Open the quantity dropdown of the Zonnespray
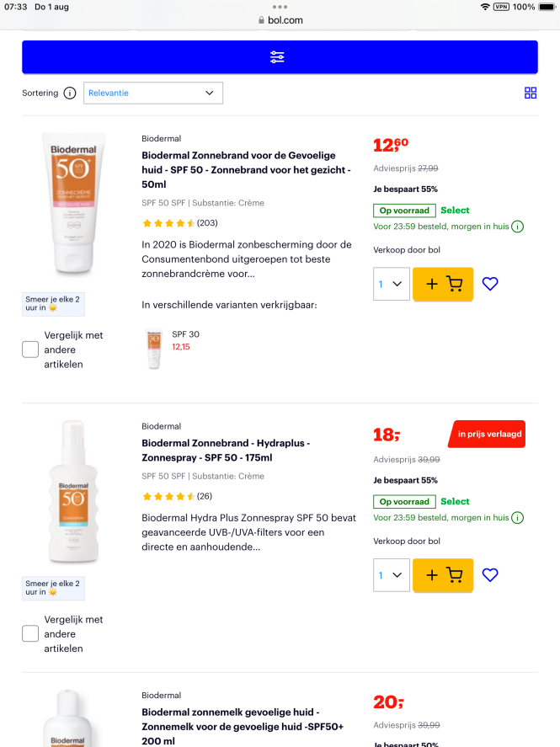The width and height of the screenshot is (560, 747). point(391,575)
